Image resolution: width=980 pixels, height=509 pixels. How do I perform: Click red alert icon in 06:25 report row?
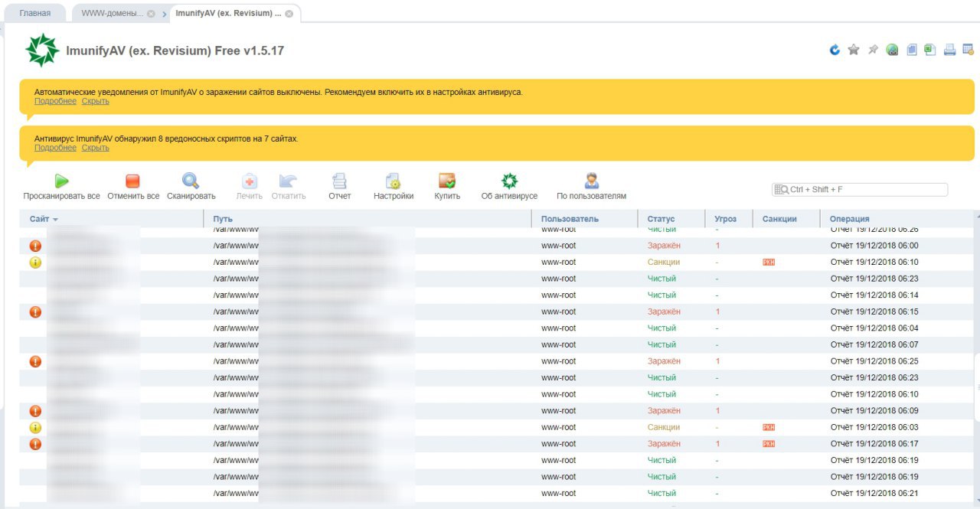click(x=35, y=361)
